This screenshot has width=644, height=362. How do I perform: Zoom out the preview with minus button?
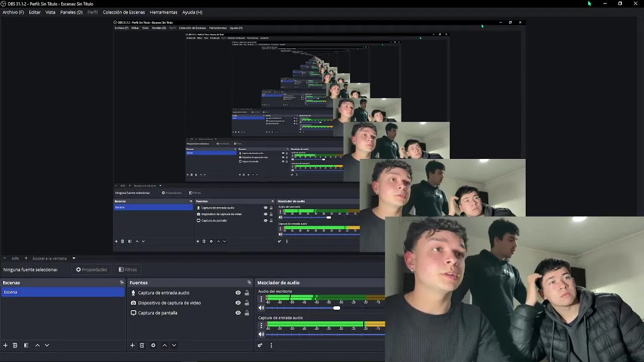[x=5, y=258]
